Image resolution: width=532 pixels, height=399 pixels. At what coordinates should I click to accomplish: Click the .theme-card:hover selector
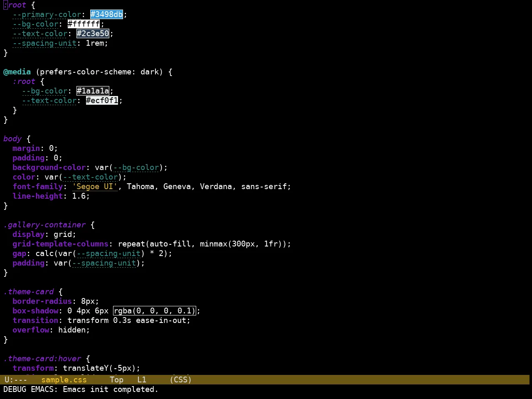(x=42, y=359)
